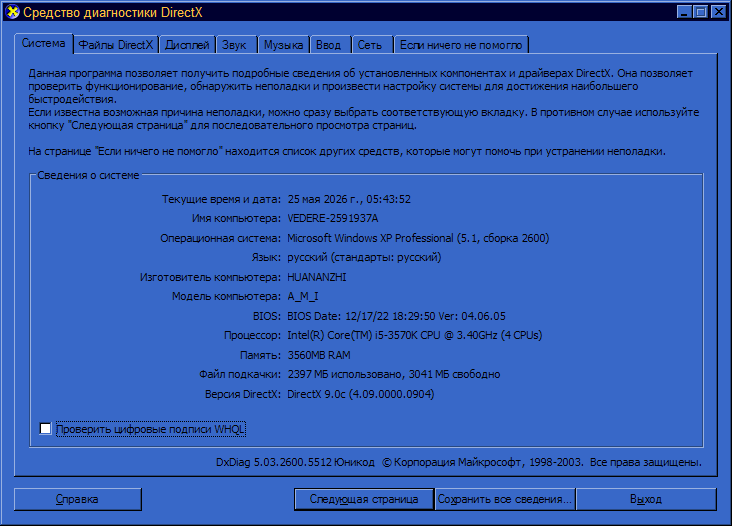Click the Процессор label
This screenshot has height=526, width=732.
[x=253, y=336]
